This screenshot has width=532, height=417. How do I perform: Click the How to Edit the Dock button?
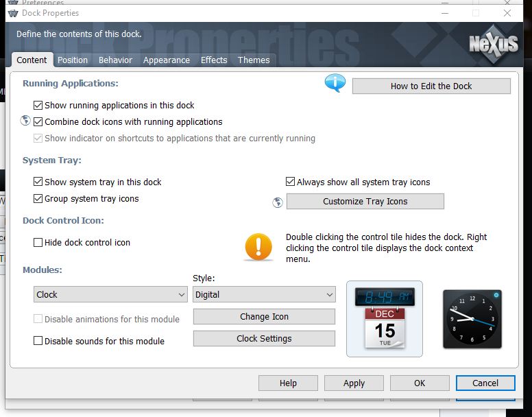431,86
